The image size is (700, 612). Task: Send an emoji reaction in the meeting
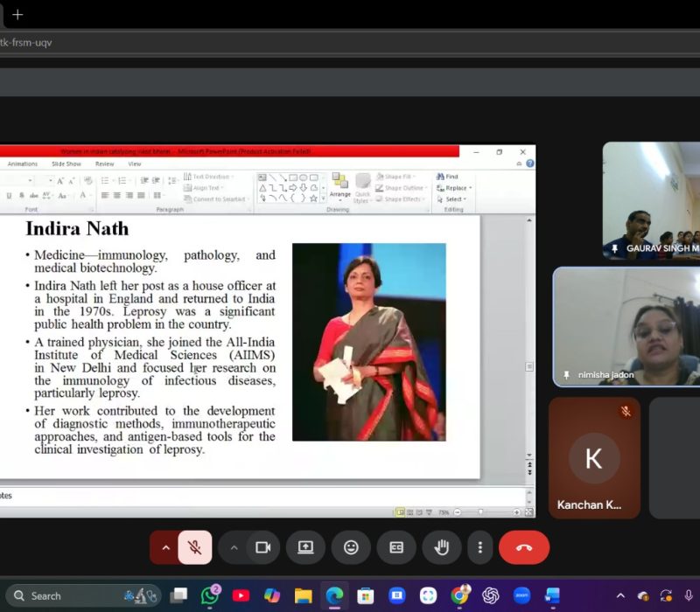[x=351, y=547]
